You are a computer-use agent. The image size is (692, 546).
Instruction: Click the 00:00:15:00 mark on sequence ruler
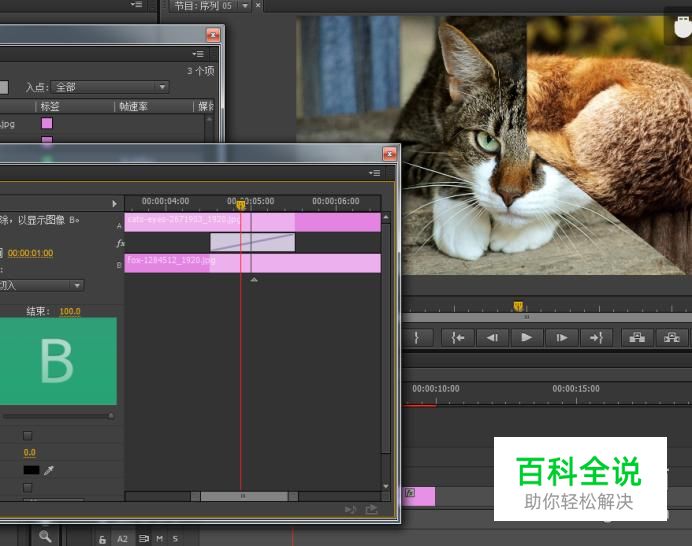click(576, 389)
